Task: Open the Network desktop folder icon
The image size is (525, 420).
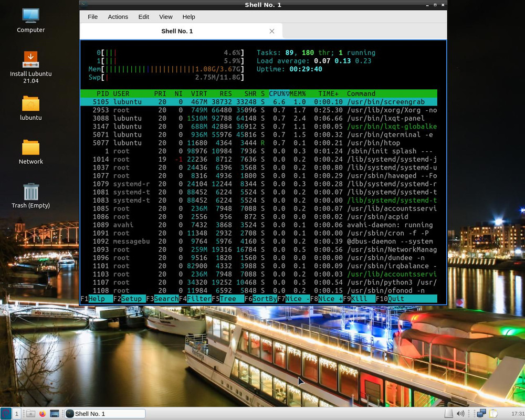Action: [x=31, y=152]
